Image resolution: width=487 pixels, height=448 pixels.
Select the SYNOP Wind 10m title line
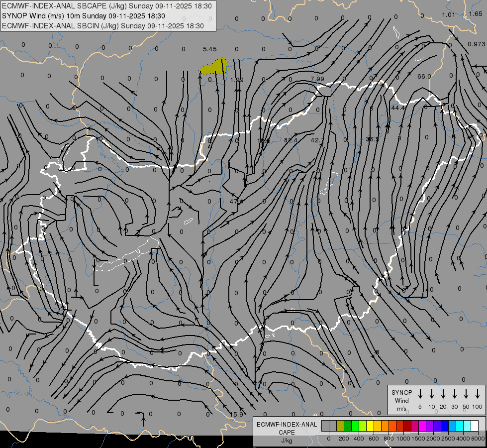pyautogui.click(x=84, y=16)
